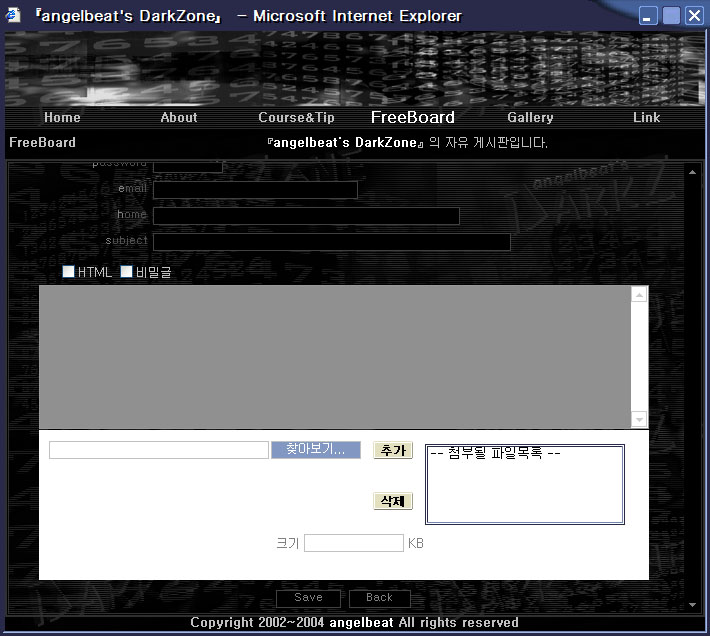The height and width of the screenshot is (636, 710).
Task: Click into the home URL field
Action: pyautogui.click(x=307, y=216)
